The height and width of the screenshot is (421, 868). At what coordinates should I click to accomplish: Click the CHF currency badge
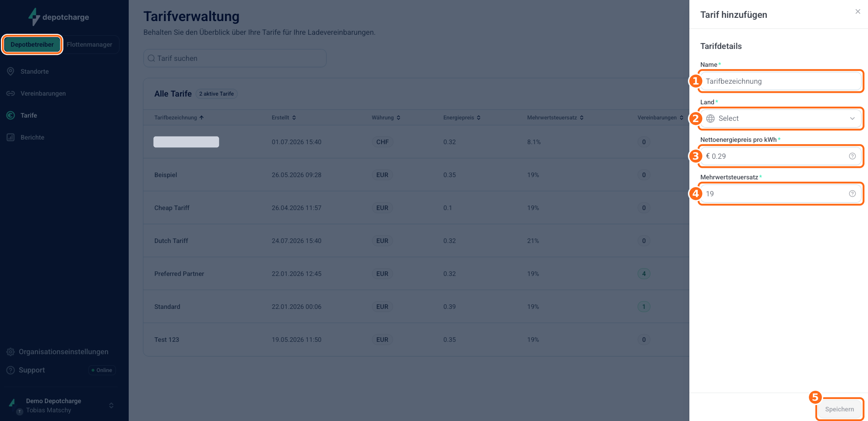(x=382, y=142)
